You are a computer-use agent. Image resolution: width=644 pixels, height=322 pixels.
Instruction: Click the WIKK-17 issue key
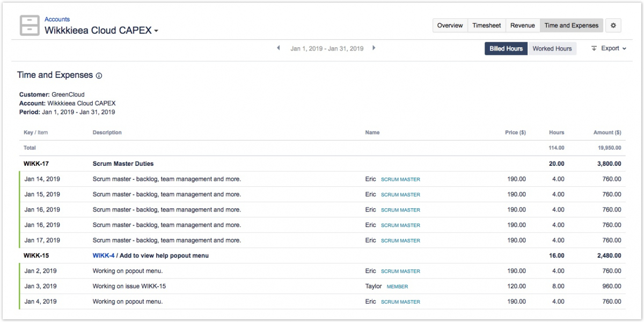(36, 164)
